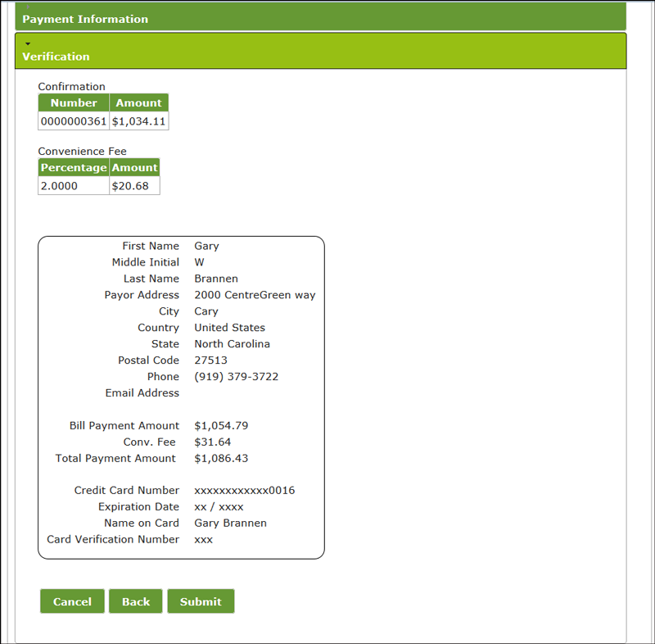
Task: Go back with the Back button
Action: 136,601
